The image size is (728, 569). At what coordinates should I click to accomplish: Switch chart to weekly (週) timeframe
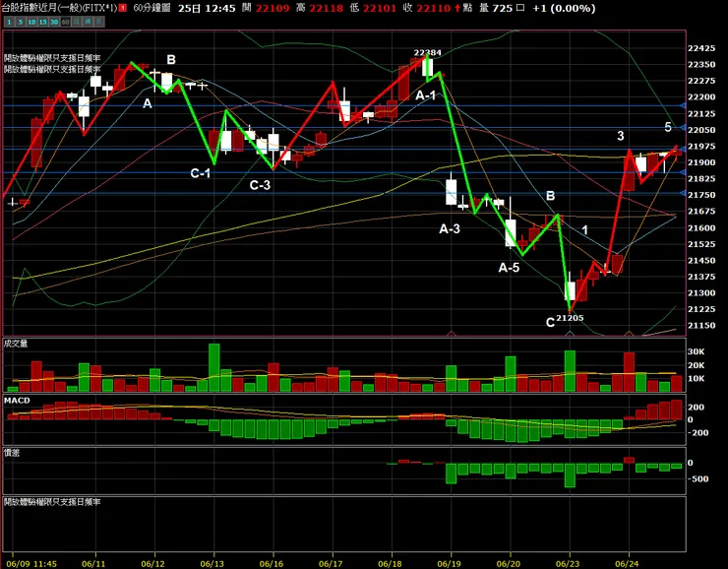pyautogui.click(x=88, y=22)
